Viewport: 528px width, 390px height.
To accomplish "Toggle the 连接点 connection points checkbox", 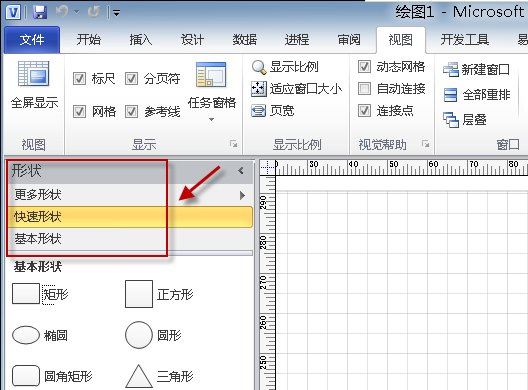I will click(x=364, y=110).
